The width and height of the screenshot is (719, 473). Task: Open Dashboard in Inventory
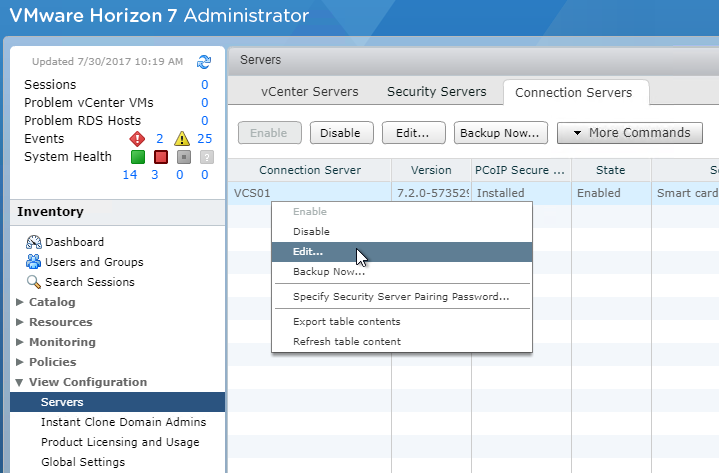[x=74, y=242]
